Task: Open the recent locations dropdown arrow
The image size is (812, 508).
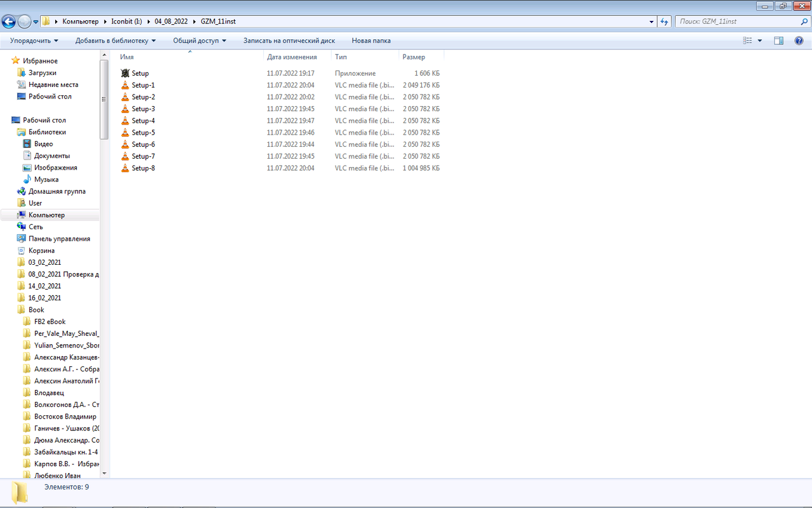Action: click(36, 22)
